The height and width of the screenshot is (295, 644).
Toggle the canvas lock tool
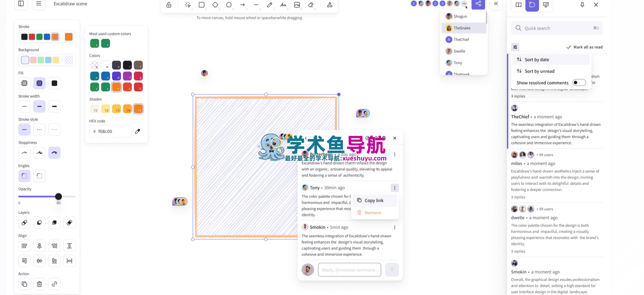pos(169,5)
